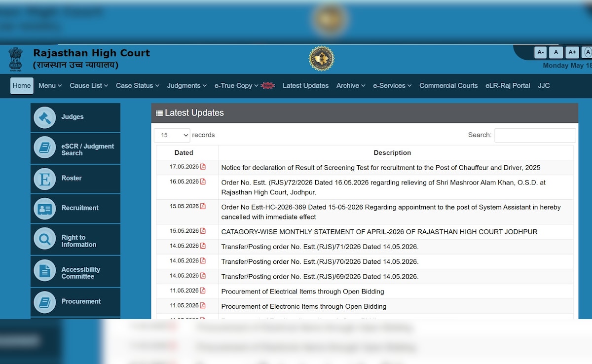The image size is (592, 364).
Task: Click 'Order No Estt-HC-2026-369' description text
Action: click(x=391, y=212)
